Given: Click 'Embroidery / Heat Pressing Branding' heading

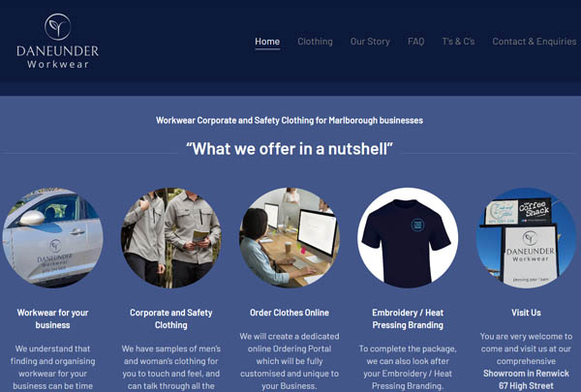Looking at the screenshot, I should click(x=408, y=318).
